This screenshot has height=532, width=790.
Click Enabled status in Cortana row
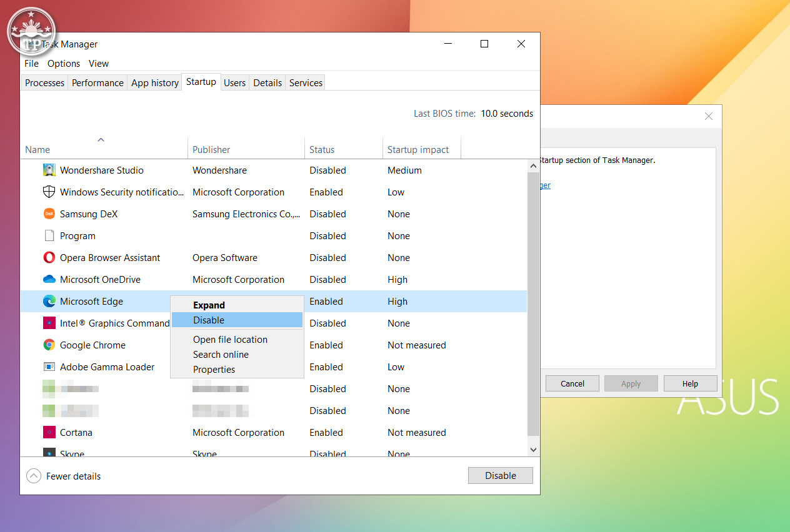pyautogui.click(x=326, y=432)
